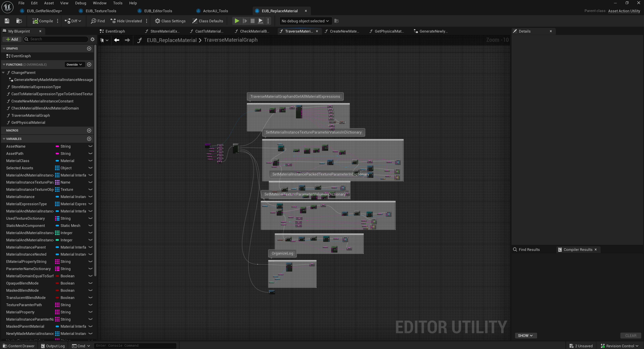Toggle visibility eye for OpaqueBlendMode variable
Viewport: 644px width, 349px height.
90,283
